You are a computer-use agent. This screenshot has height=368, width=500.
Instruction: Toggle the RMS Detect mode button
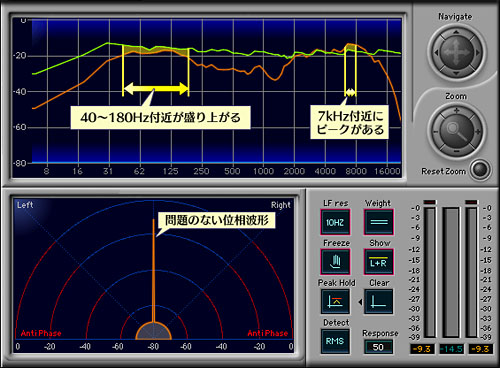click(335, 341)
